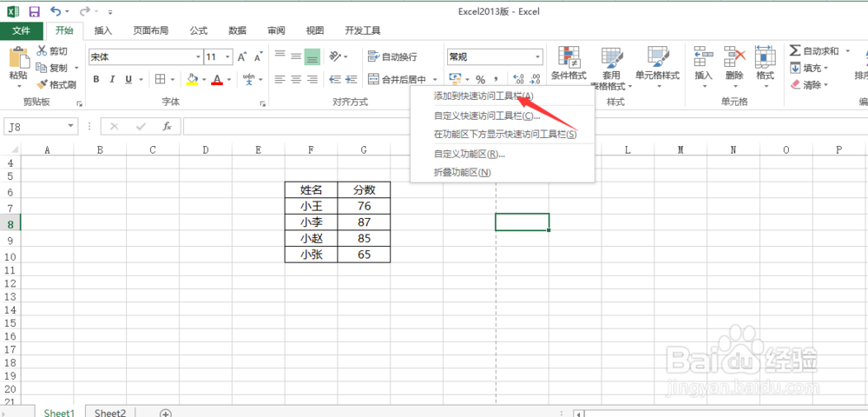
Task: Click the decrease decimal icon
Action: (535, 79)
